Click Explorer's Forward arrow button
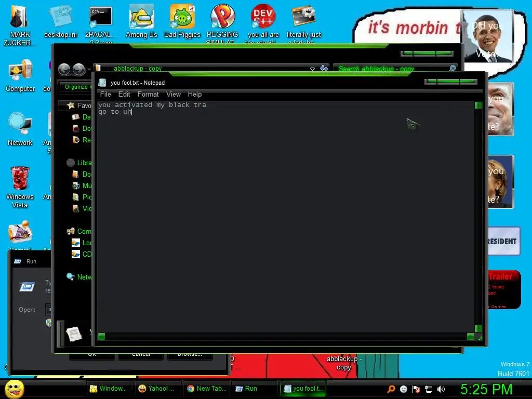 (x=79, y=70)
